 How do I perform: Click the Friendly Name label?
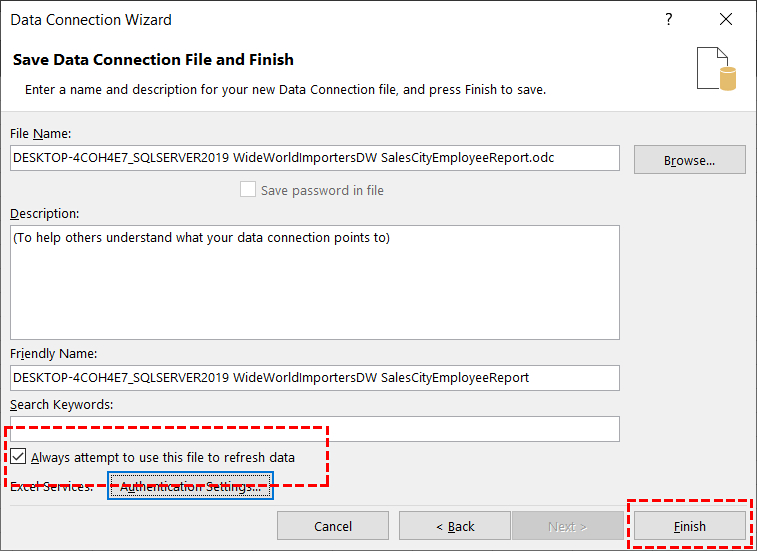[x=53, y=353]
